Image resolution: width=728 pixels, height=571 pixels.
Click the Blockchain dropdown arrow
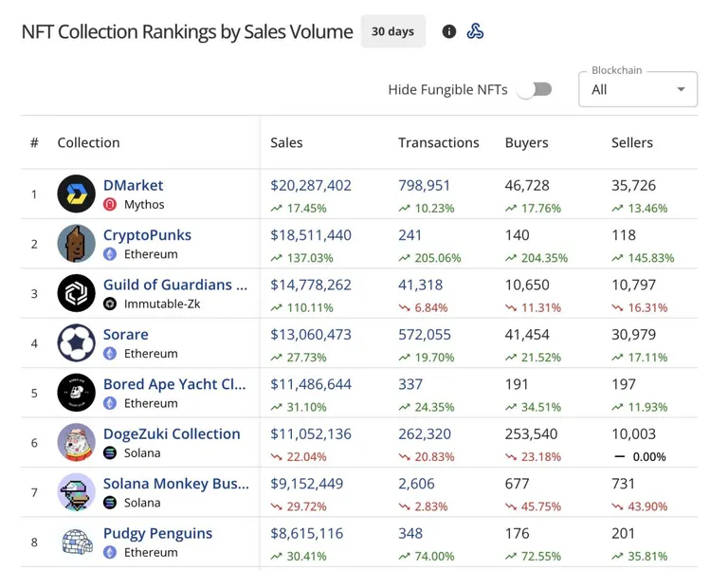[x=681, y=89]
